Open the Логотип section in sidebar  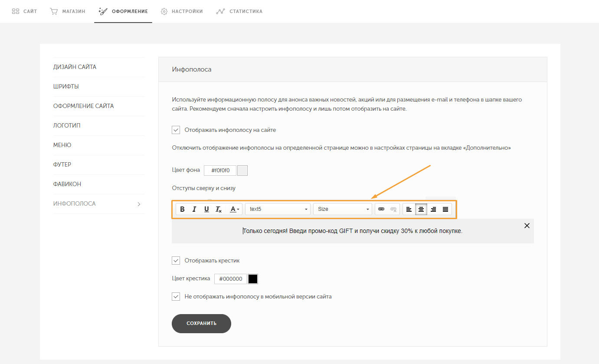67,125
